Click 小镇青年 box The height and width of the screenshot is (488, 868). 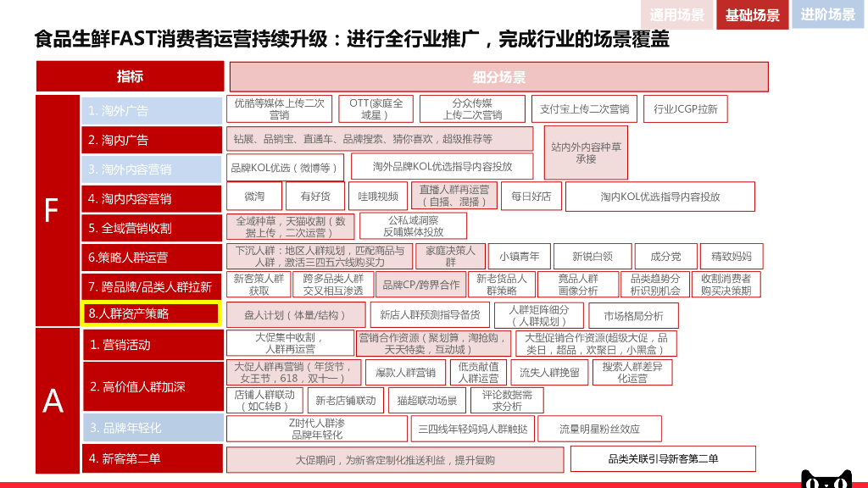[520, 256]
